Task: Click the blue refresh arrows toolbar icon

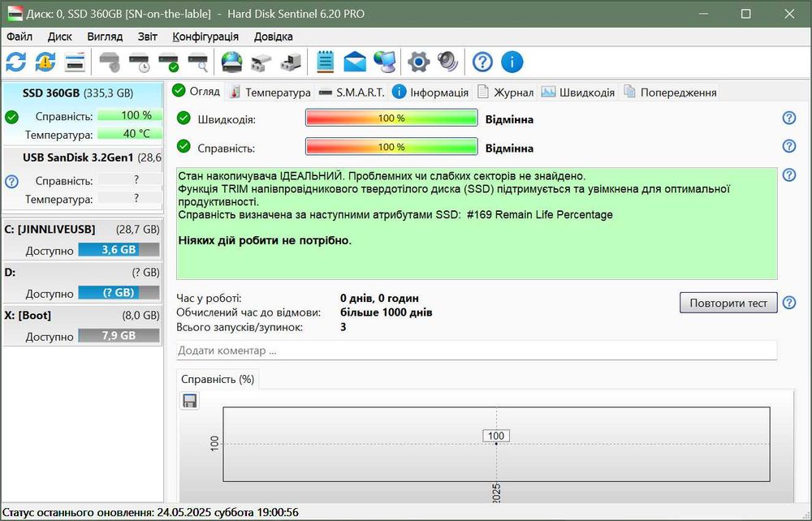Action: pos(16,62)
